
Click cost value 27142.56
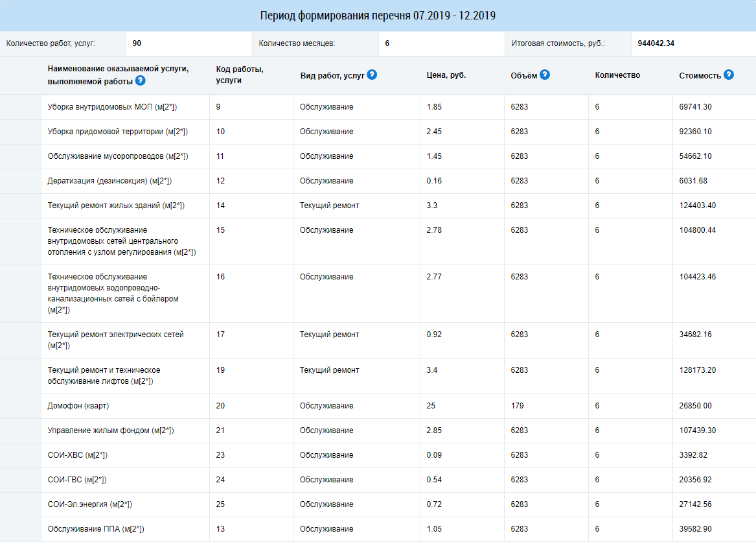(695, 504)
